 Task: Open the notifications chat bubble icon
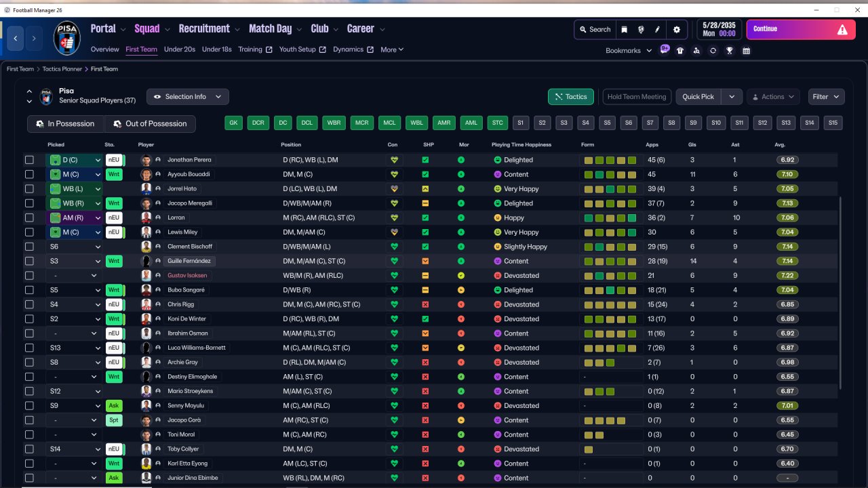665,49
